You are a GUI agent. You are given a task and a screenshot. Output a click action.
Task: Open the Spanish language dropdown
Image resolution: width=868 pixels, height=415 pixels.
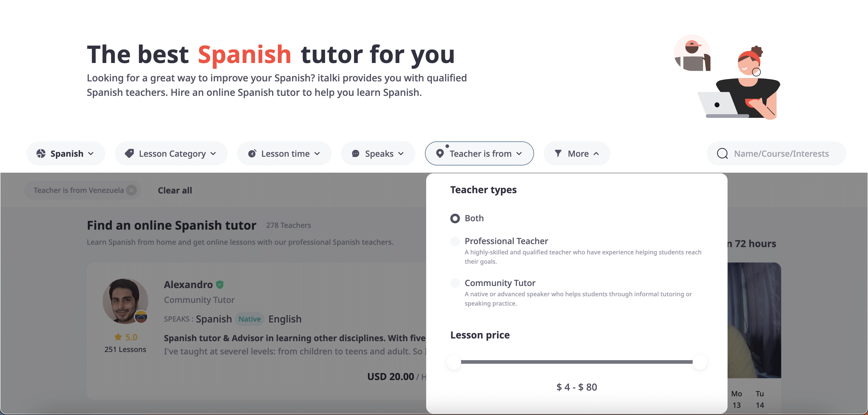tap(66, 154)
